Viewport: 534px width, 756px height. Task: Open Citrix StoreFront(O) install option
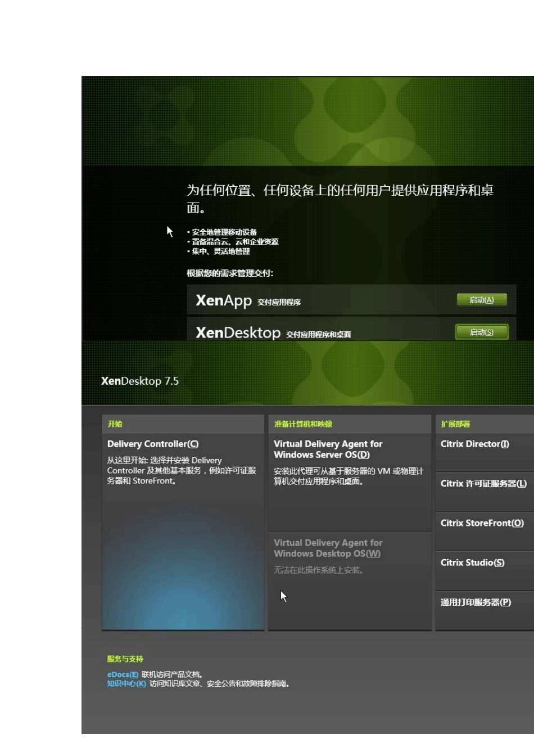coord(485,531)
